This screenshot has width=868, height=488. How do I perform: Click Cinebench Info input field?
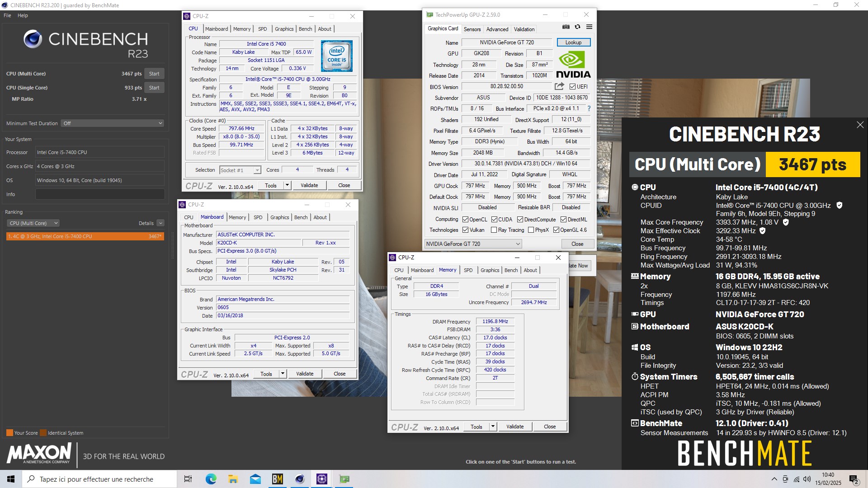click(x=100, y=194)
